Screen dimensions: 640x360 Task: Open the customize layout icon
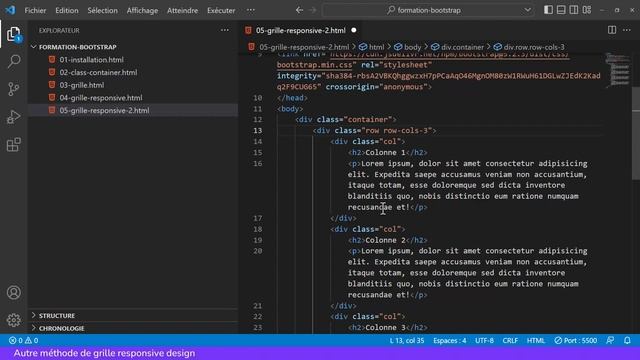tap(587, 10)
